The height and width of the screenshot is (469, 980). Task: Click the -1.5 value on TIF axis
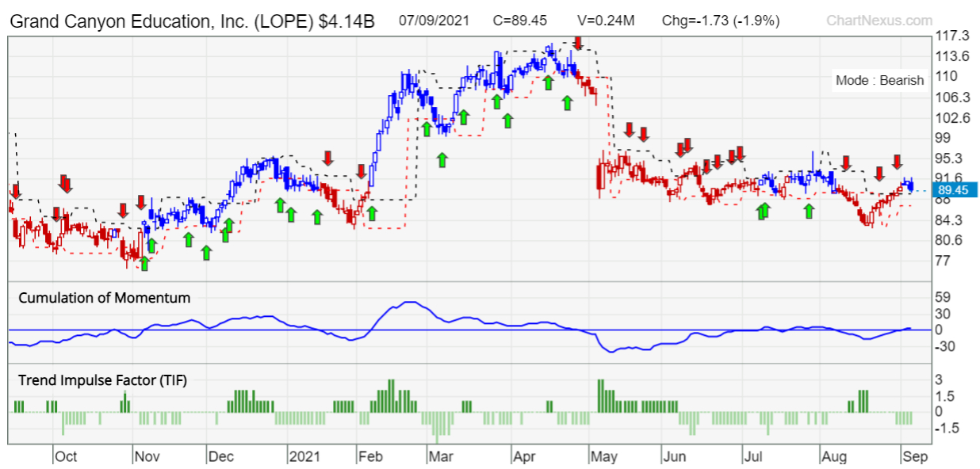[945, 428]
